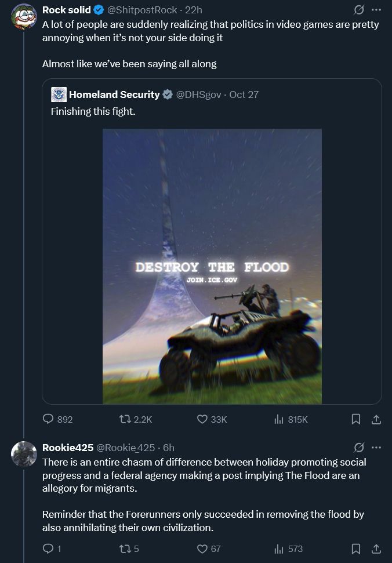Like Rookie425's reply
This screenshot has height=563, width=392.
201,549
